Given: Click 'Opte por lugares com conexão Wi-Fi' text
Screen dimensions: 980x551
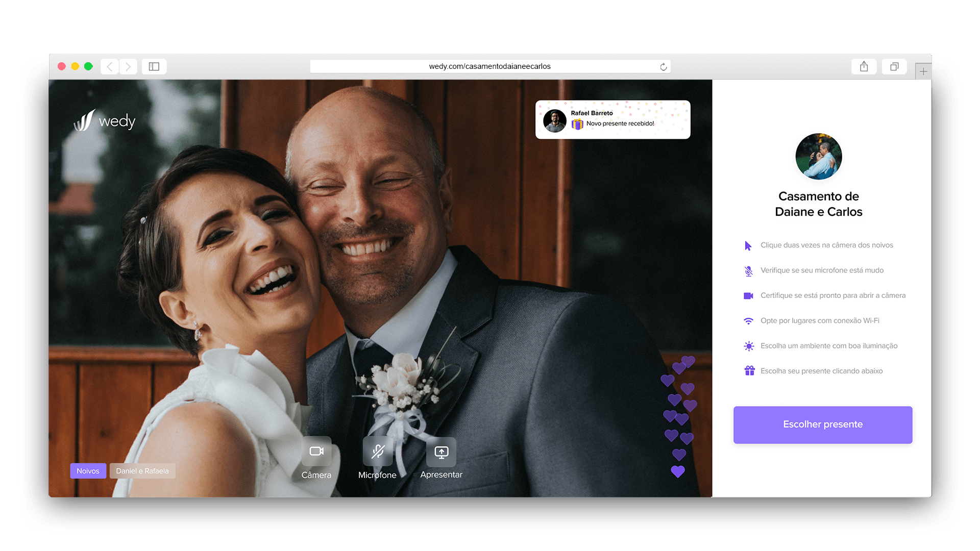Looking at the screenshot, I should (820, 320).
